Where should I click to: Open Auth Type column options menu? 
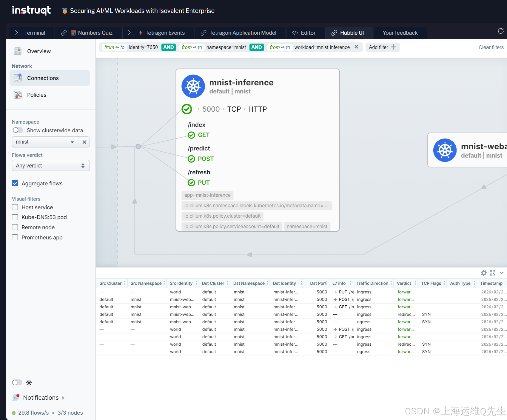click(x=474, y=283)
